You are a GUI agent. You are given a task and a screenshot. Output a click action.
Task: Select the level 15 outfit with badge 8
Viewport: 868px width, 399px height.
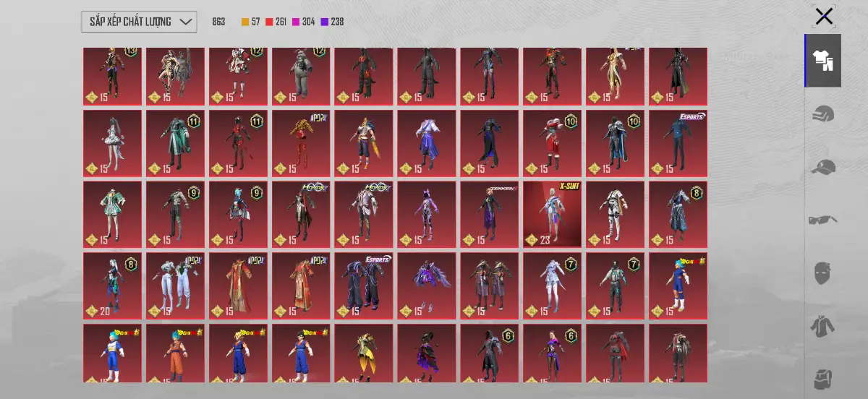point(678,214)
